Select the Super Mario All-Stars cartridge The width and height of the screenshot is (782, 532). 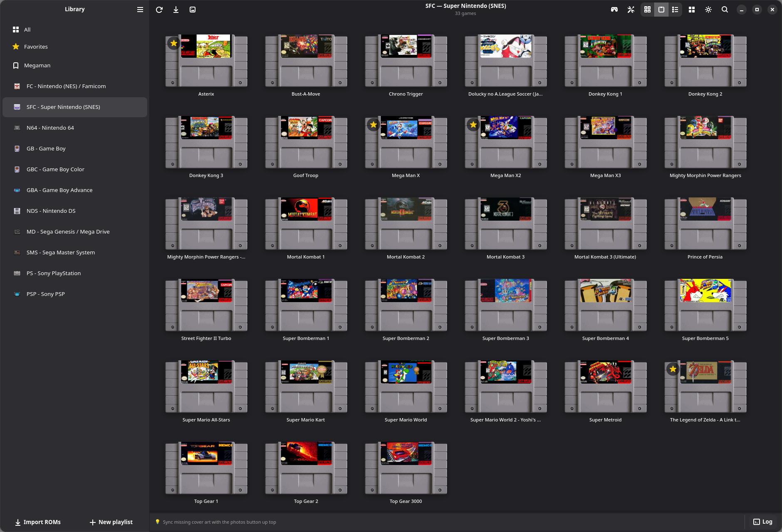point(206,387)
